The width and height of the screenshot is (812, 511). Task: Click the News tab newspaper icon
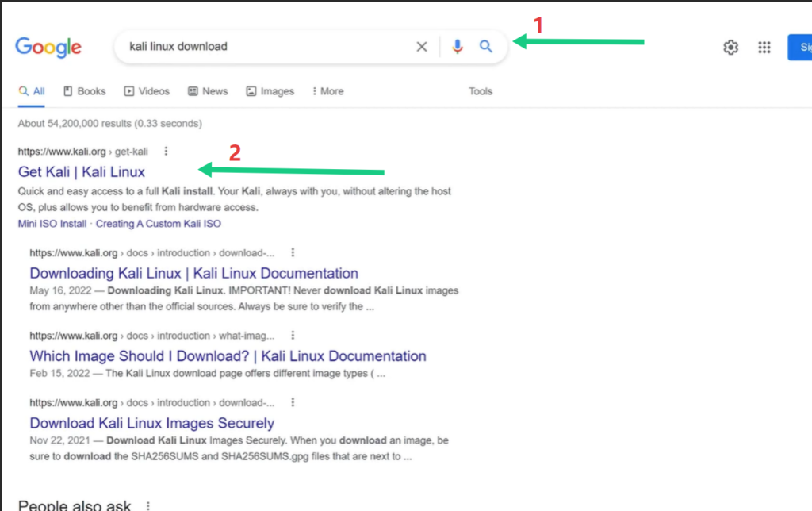pyautogui.click(x=193, y=91)
